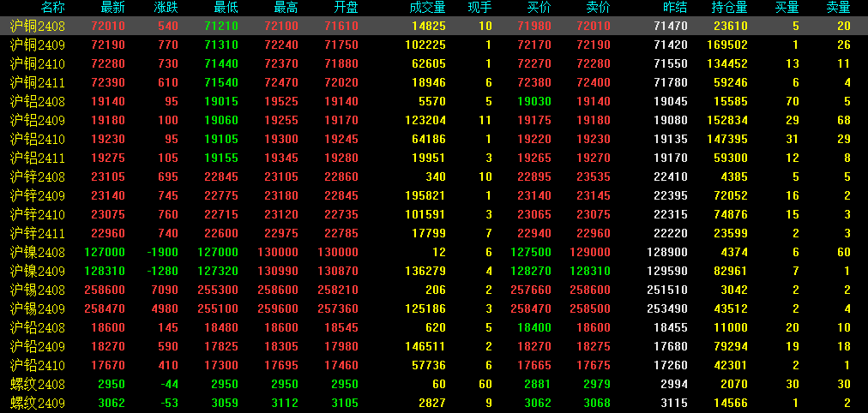Select the 沪锡2409 contract name

tap(38, 308)
